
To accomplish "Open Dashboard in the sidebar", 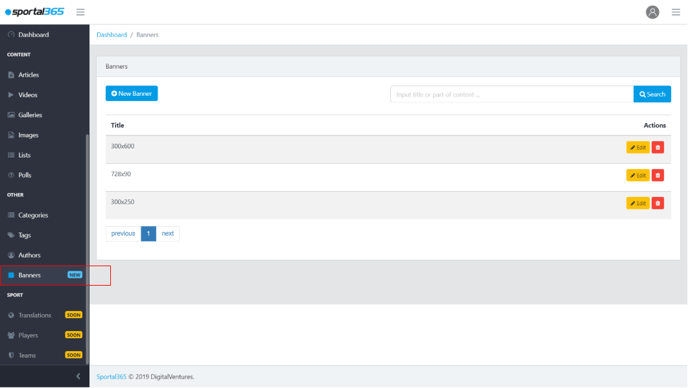I will [x=44, y=35].
